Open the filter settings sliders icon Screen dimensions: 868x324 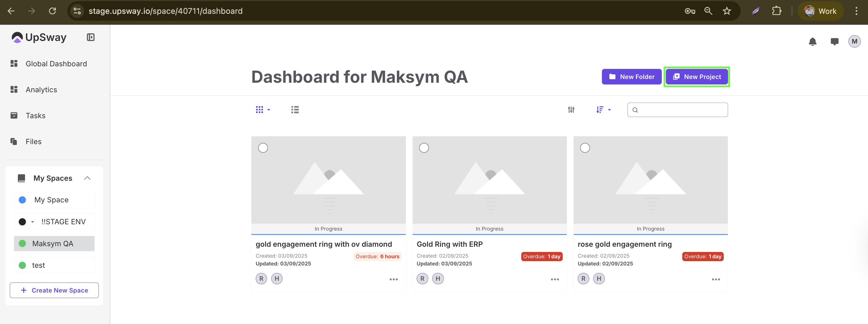coord(571,110)
